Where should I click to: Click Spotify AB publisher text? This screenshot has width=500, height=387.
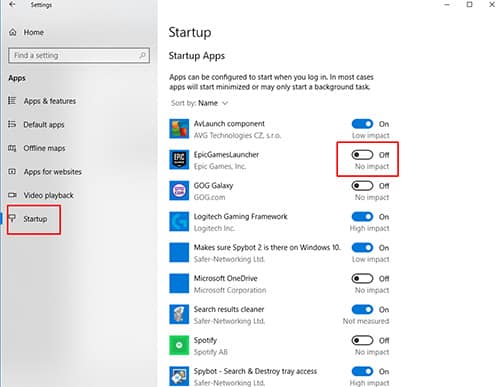tap(211, 352)
